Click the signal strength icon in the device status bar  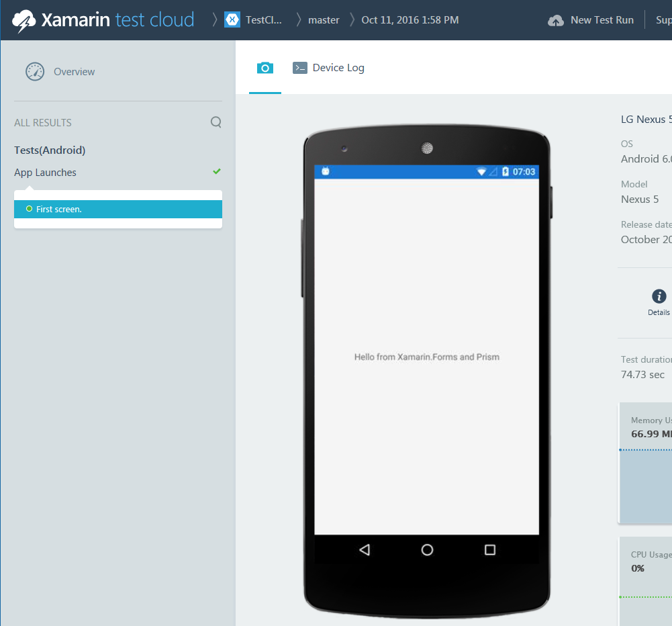point(493,172)
